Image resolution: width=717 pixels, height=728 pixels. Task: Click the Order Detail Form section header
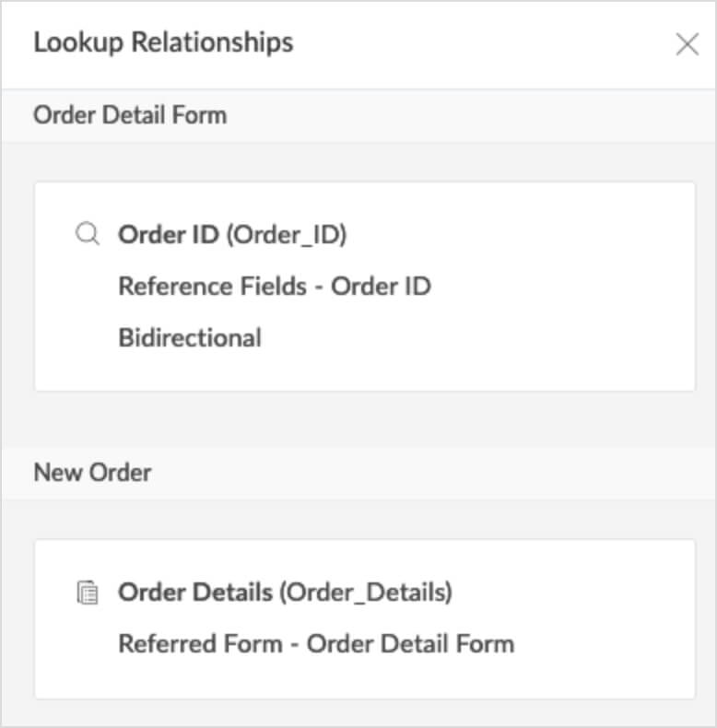(x=130, y=115)
